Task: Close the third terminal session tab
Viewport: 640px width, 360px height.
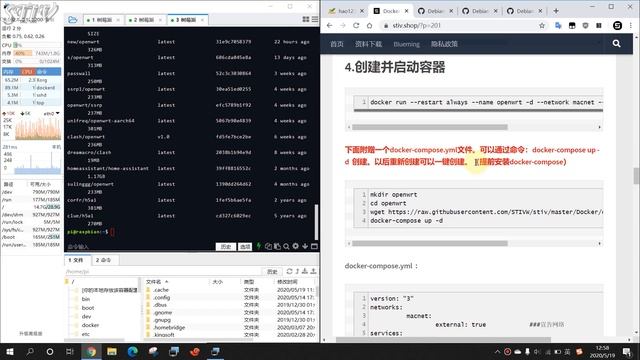Action: (x=202, y=20)
